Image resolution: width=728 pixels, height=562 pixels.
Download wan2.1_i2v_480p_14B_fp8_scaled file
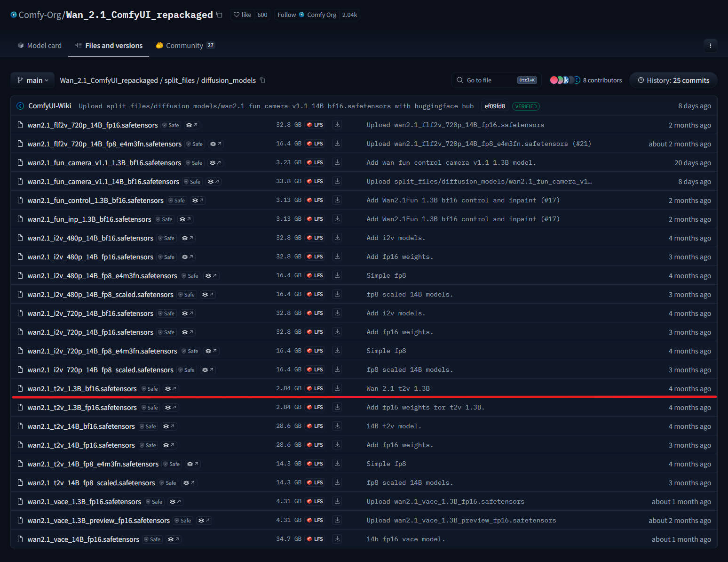click(337, 294)
